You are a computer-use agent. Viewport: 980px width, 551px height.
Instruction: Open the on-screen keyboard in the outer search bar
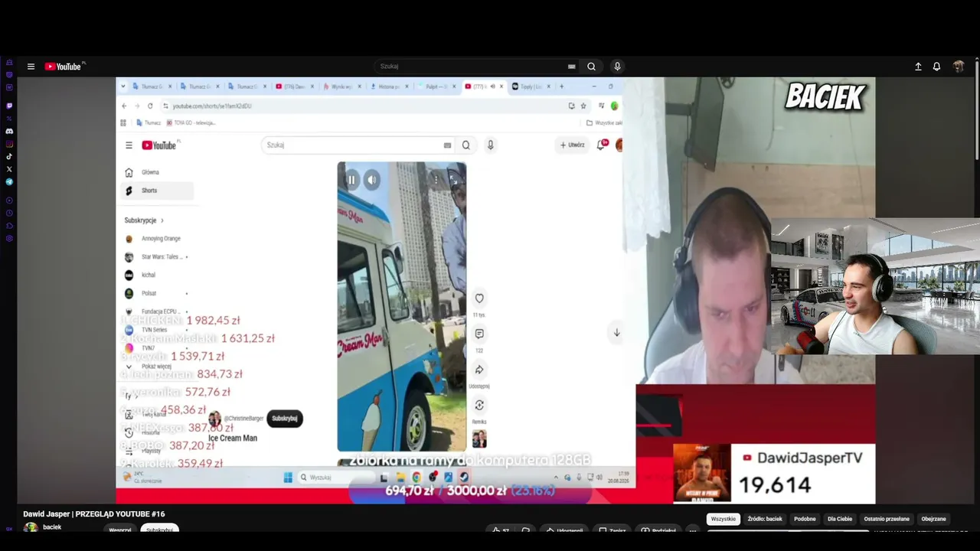tap(571, 67)
